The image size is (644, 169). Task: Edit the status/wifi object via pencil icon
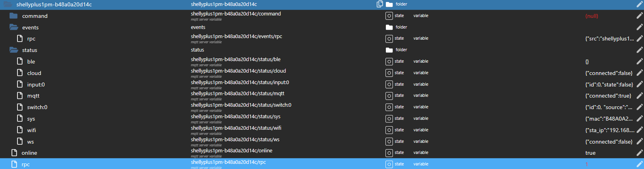pyautogui.click(x=640, y=130)
